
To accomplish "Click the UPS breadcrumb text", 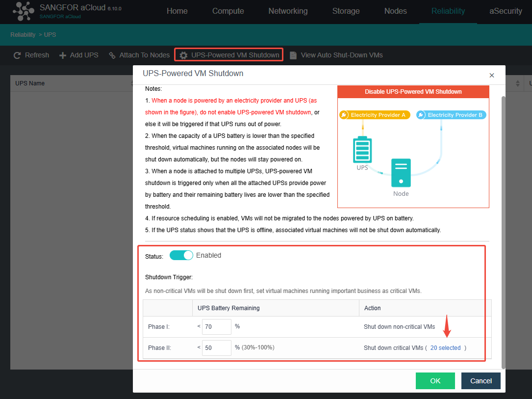I will (50, 35).
